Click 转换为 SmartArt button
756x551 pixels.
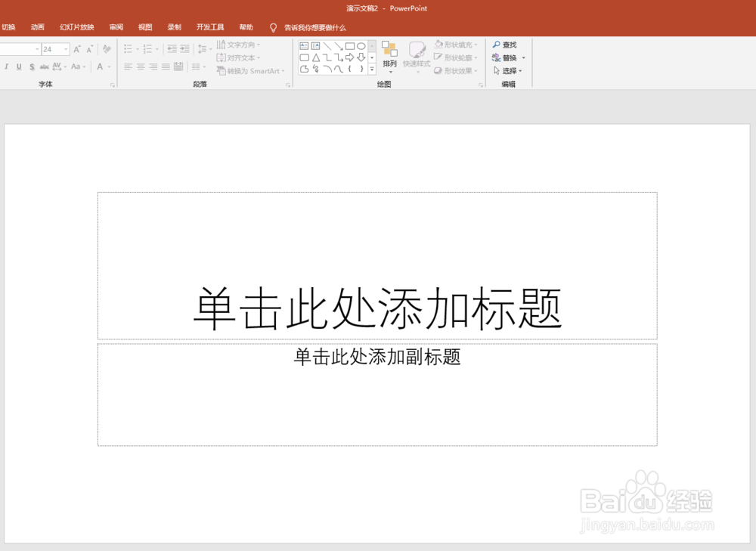[x=248, y=70]
